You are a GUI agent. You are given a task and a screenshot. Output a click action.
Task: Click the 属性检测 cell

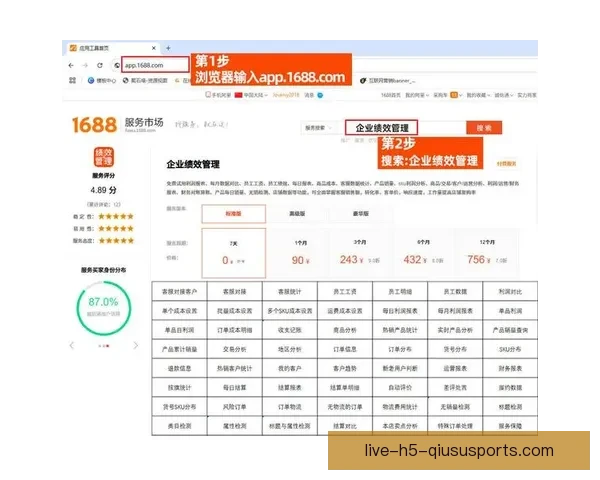(235, 426)
